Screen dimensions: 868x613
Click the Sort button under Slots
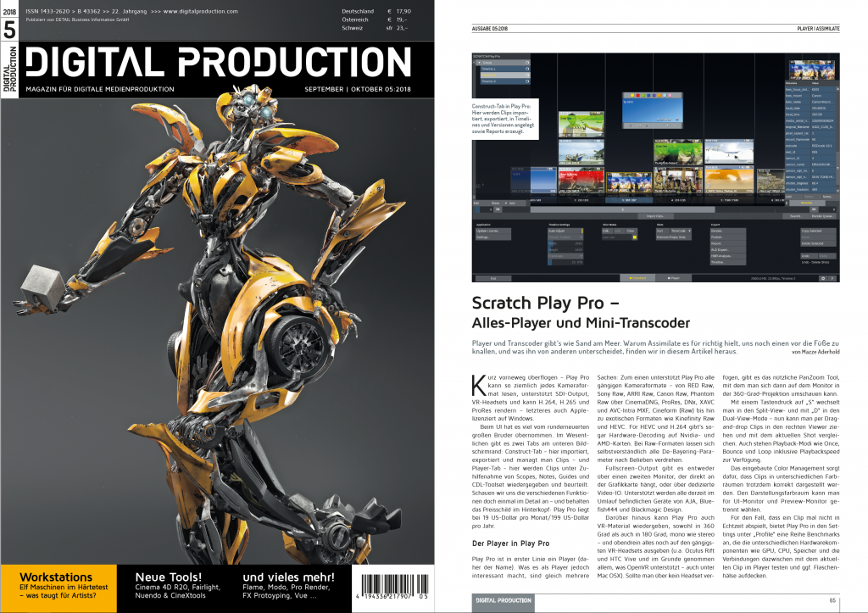click(662, 231)
